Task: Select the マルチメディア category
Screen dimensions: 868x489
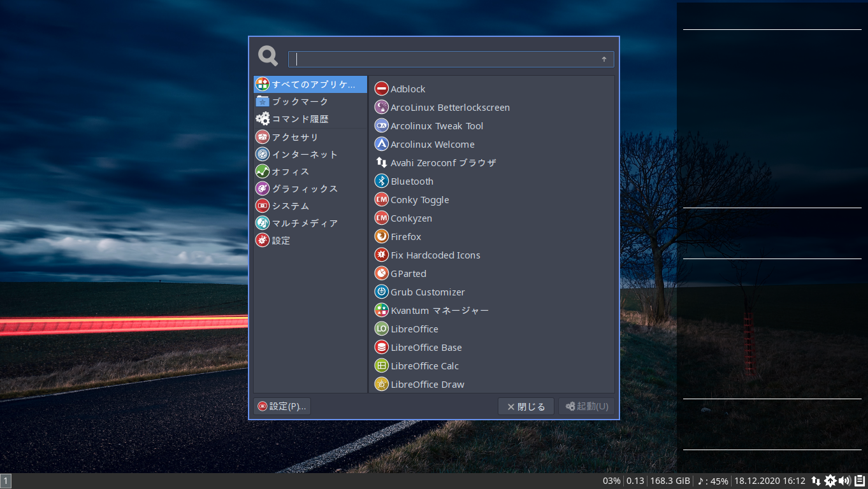Action: [x=310, y=223]
